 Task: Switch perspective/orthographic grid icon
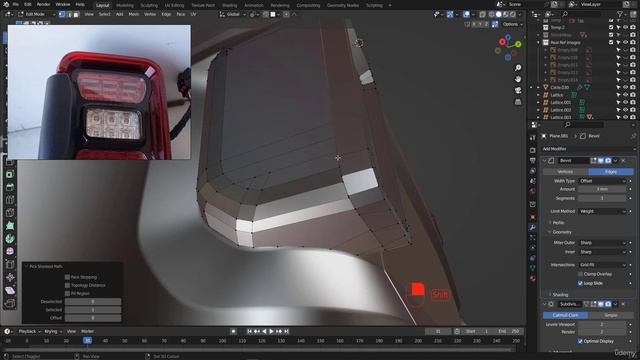[x=518, y=102]
